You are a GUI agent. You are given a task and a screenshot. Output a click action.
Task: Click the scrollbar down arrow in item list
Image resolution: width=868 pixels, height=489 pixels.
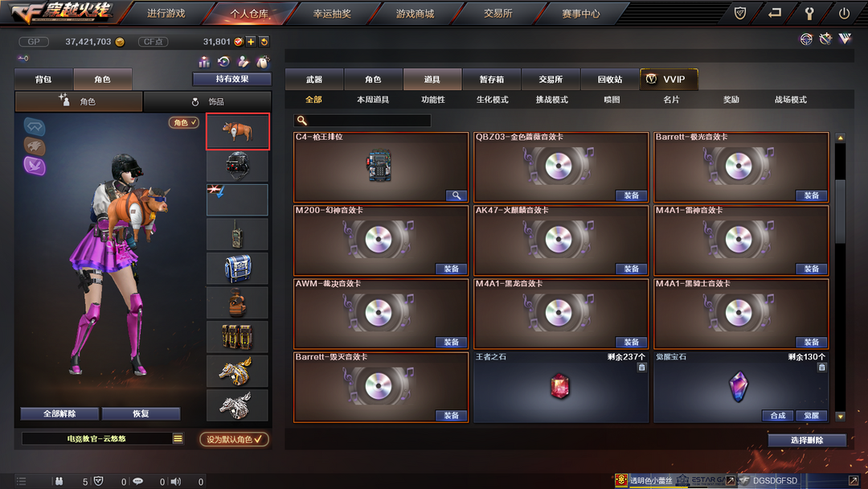[841, 417]
